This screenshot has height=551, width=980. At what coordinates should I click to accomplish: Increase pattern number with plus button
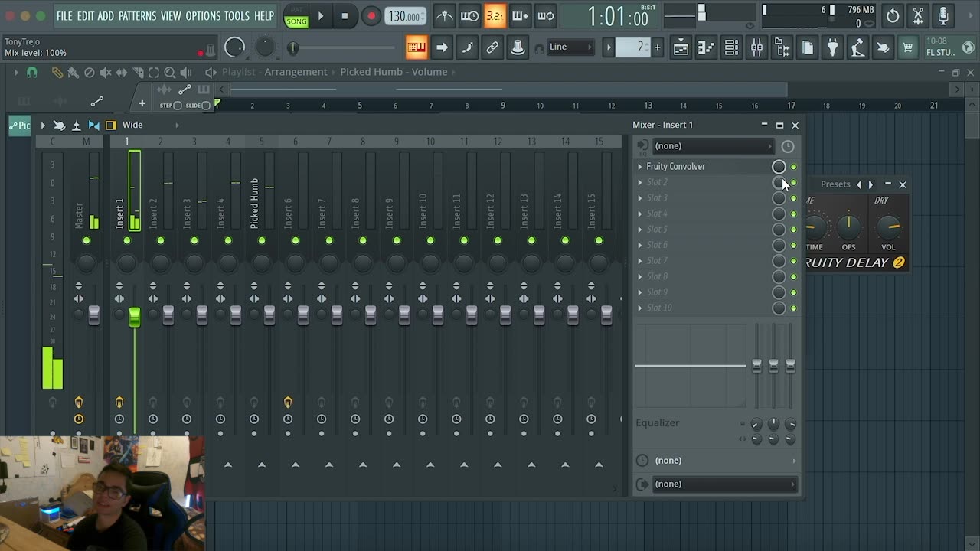tap(657, 47)
